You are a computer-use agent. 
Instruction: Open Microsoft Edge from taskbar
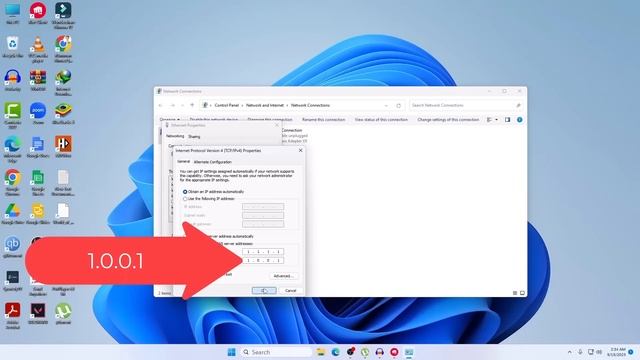click(x=336, y=352)
